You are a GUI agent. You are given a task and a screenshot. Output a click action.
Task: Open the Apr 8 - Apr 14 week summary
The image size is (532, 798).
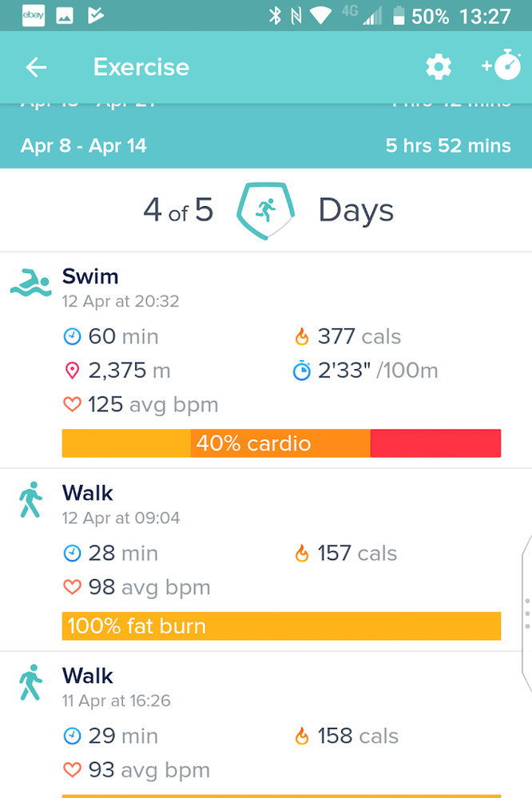coord(266,145)
